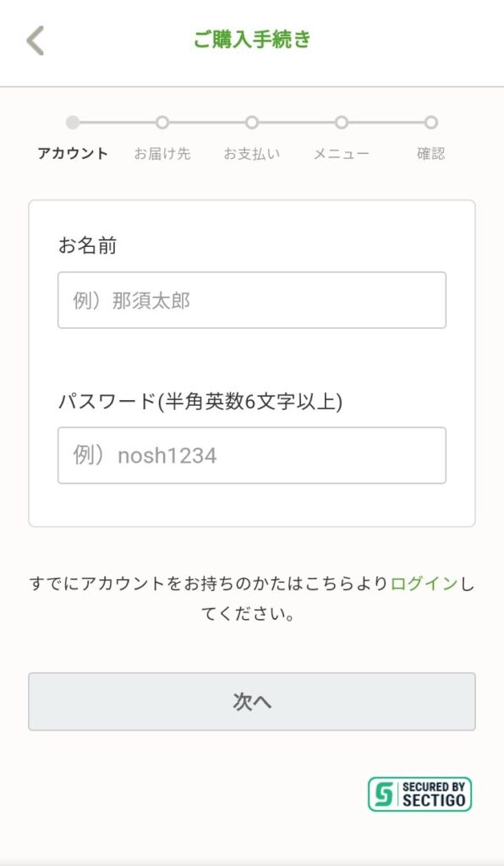This screenshot has width=504, height=866.
Task: Open the Secured by Sectigo badge
Action: tap(419, 794)
